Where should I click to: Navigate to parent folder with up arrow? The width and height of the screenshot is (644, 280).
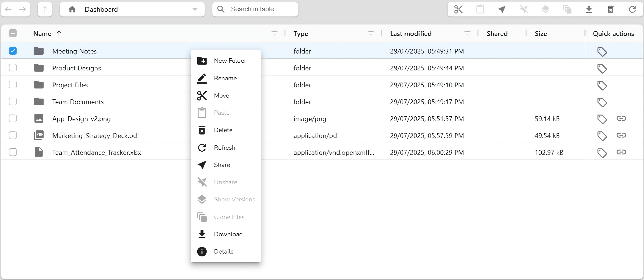[x=44, y=10]
